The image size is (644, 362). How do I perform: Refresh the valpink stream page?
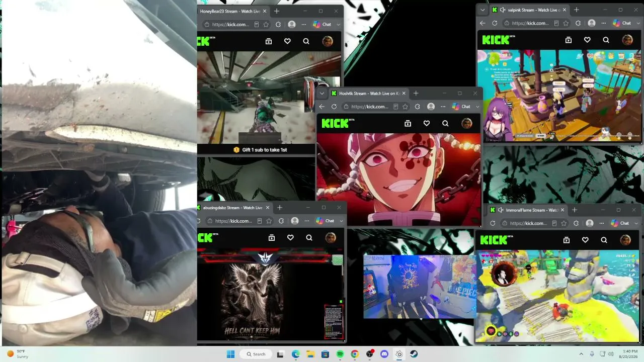click(x=495, y=23)
